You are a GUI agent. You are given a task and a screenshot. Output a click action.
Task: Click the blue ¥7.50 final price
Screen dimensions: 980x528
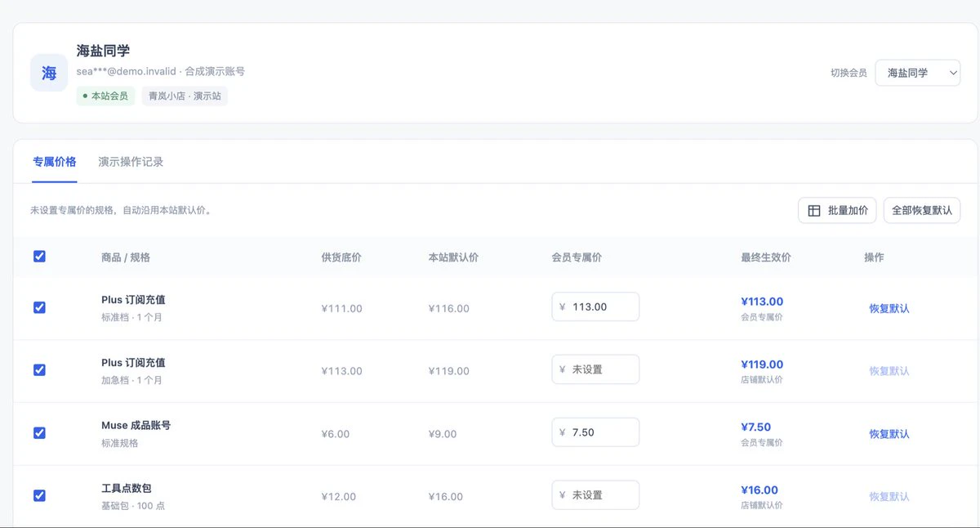[x=756, y=427]
